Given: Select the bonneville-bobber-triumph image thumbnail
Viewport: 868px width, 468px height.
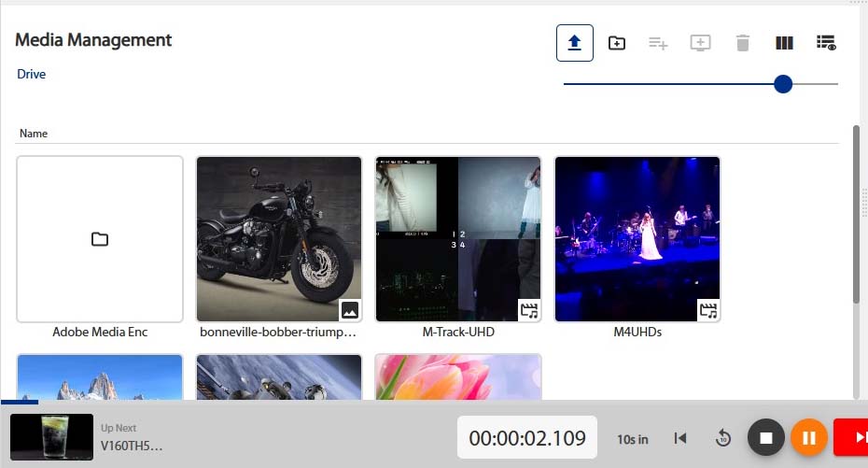Looking at the screenshot, I should pos(279,239).
